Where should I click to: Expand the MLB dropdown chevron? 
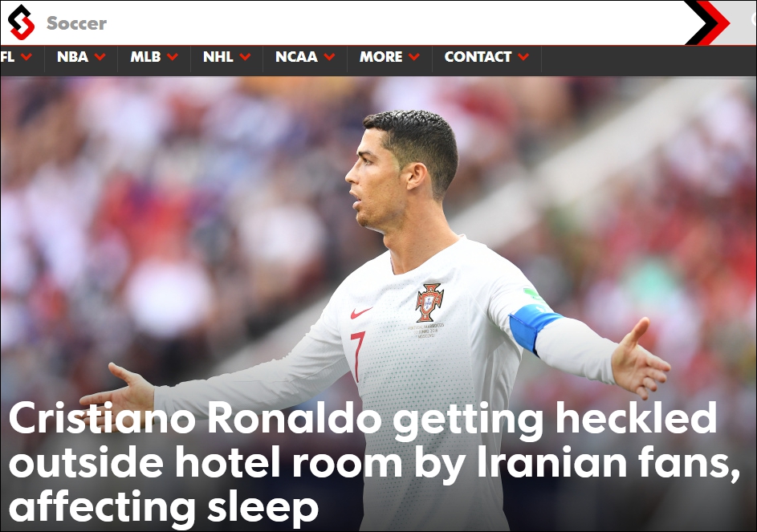coord(173,57)
